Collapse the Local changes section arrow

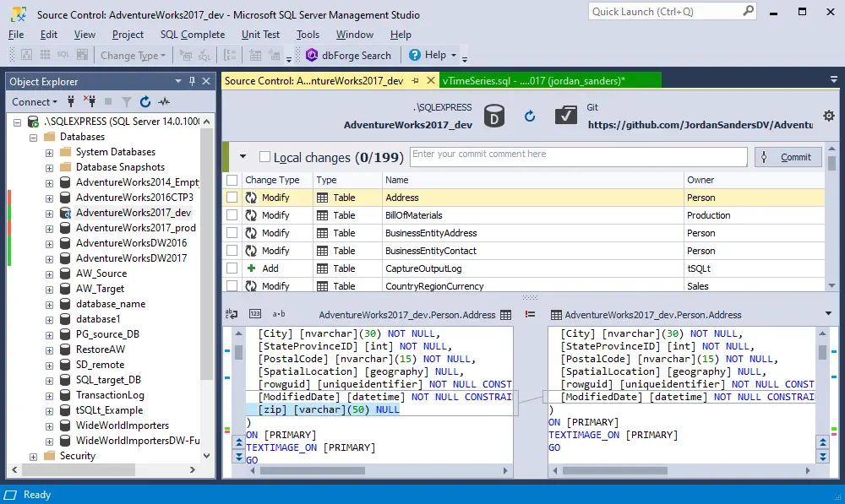click(x=243, y=157)
